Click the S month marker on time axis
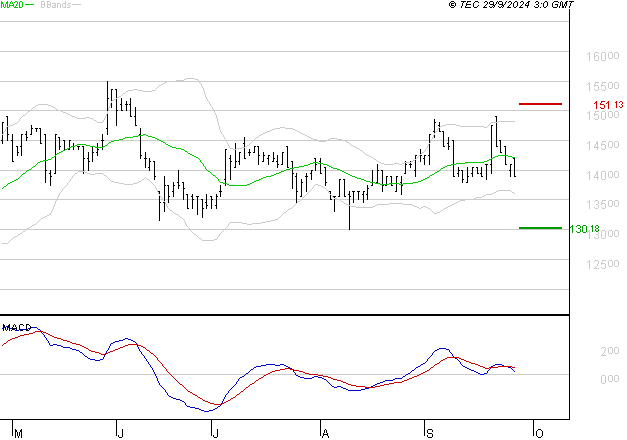This screenshot has width=627, height=440. [430, 434]
